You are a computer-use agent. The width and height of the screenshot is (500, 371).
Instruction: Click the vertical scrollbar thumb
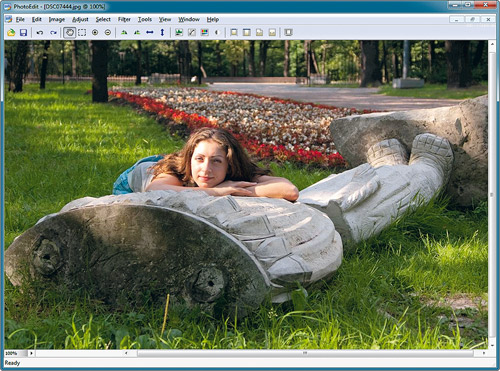point(492,195)
